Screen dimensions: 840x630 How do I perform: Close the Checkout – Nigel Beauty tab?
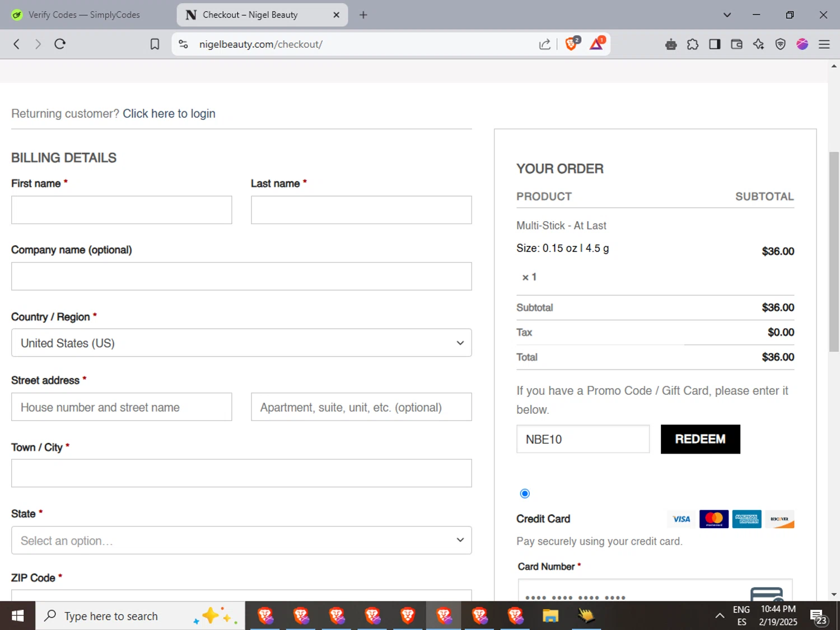pyautogui.click(x=336, y=15)
